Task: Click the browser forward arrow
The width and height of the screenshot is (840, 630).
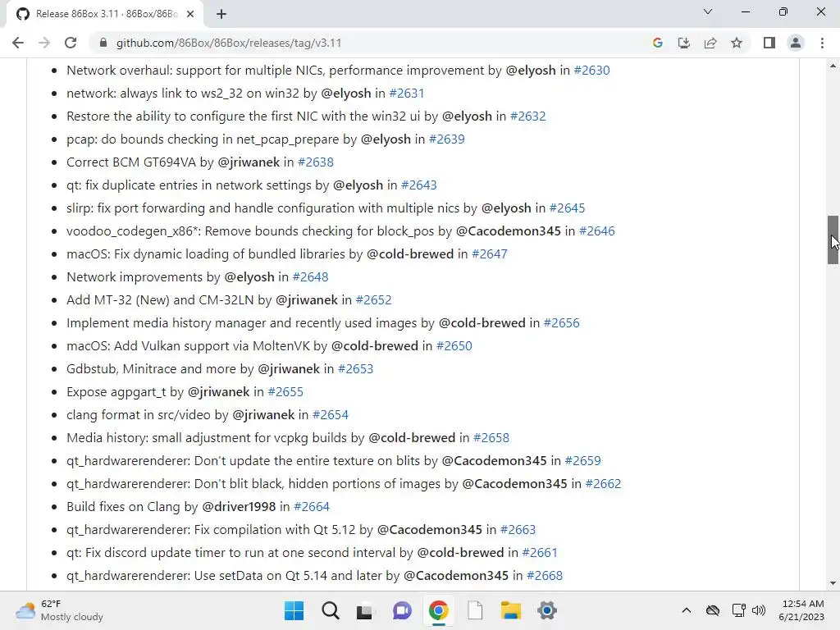Action: [44, 43]
